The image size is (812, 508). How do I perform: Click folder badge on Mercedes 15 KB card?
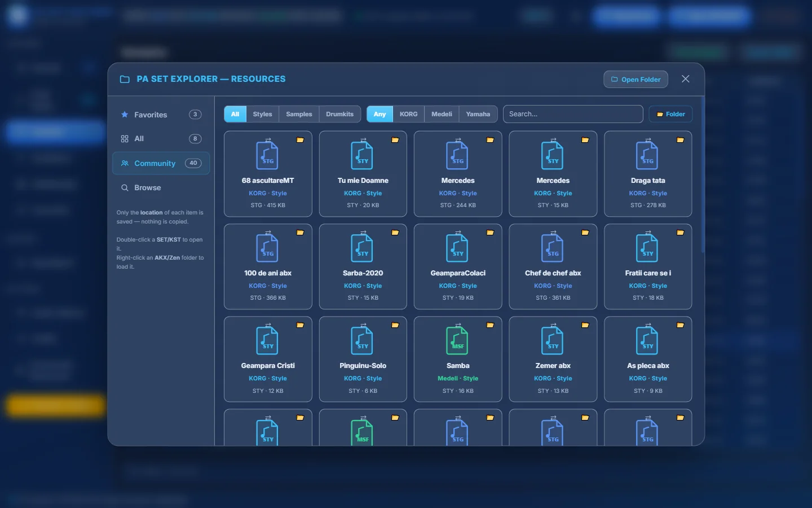[585, 140]
